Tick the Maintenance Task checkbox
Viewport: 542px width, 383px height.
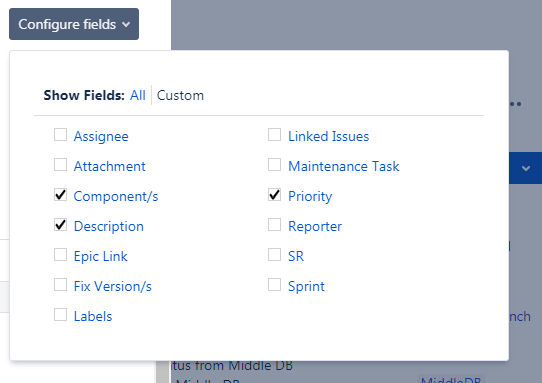[x=274, y=165]
